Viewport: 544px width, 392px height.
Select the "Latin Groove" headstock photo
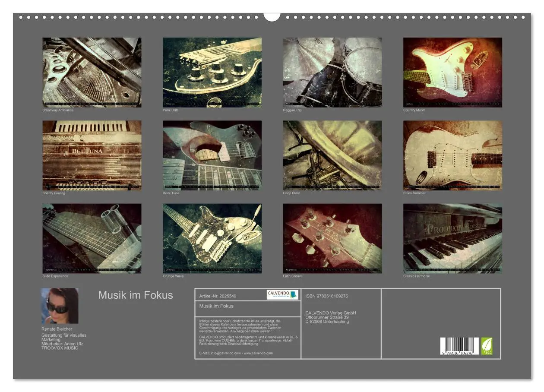pos(332,238)
